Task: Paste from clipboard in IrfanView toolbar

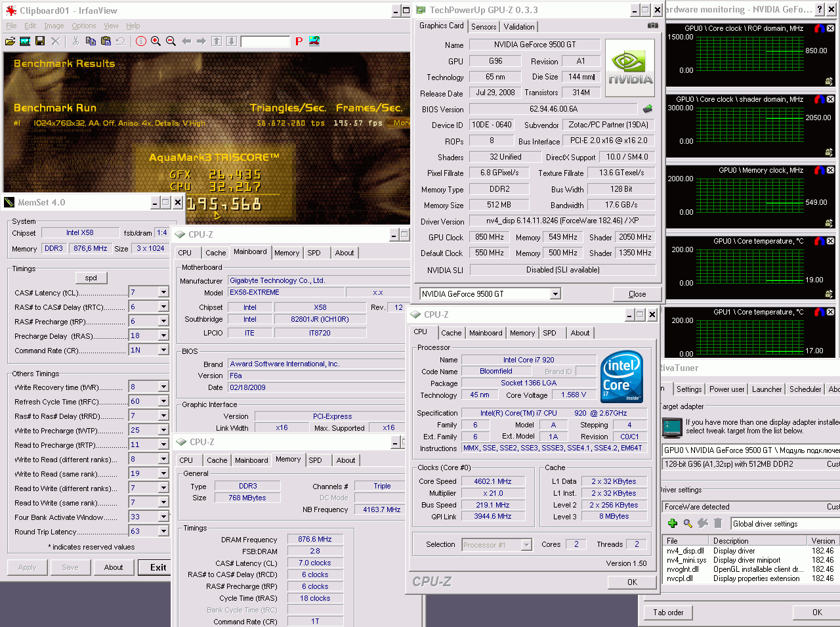Action: (x=106, y=41)
